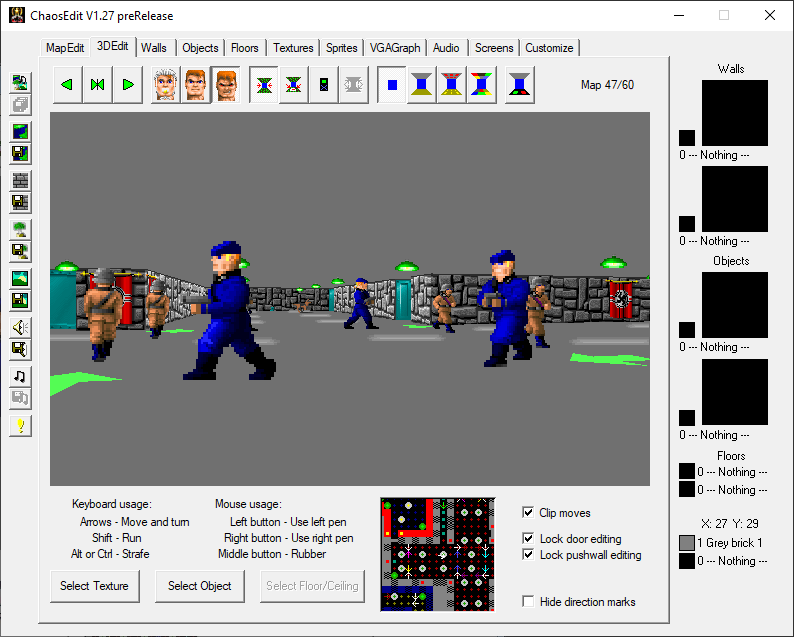Viewport: 794px width, 637px height.
Task: Click the wall editing mode icon with red arrows
Action: click(x=264, y=85)
